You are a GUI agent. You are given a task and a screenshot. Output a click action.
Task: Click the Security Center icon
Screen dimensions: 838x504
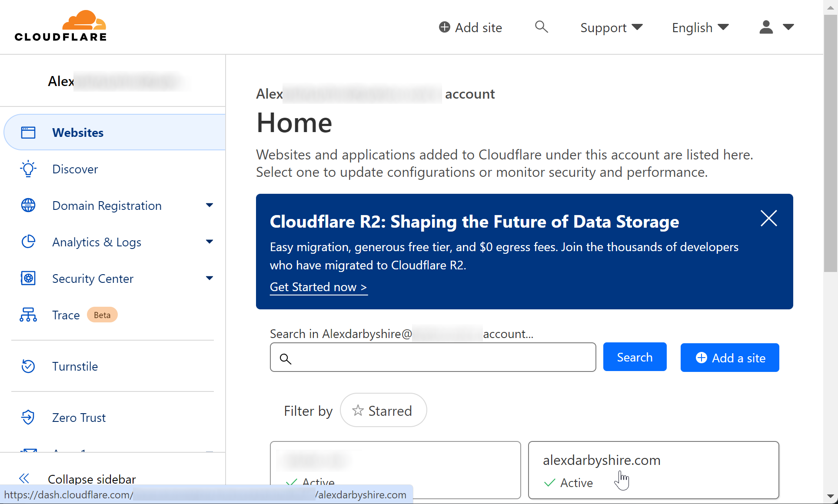tap(28, 278)
